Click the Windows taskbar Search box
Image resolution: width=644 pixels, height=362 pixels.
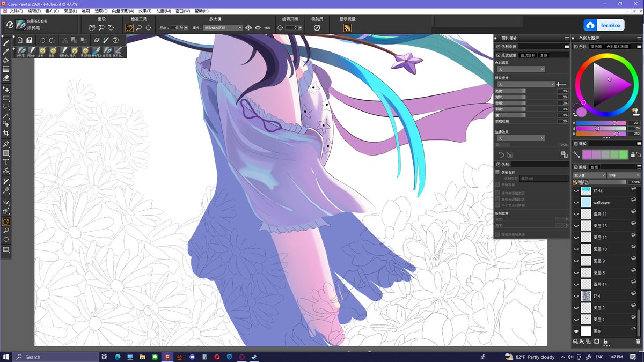(56, 357)
